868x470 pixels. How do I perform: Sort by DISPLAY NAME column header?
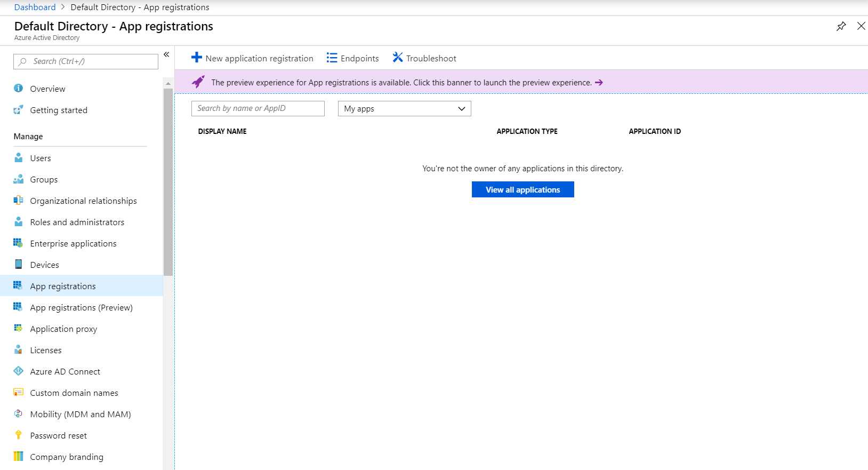pos(222,131)
